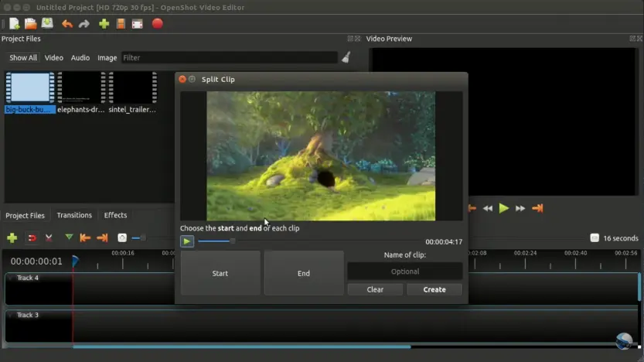The width and height of the screenshot is (644, 362).
Task: Add a track with the timeline plus icon
Action: click(12, 238)
